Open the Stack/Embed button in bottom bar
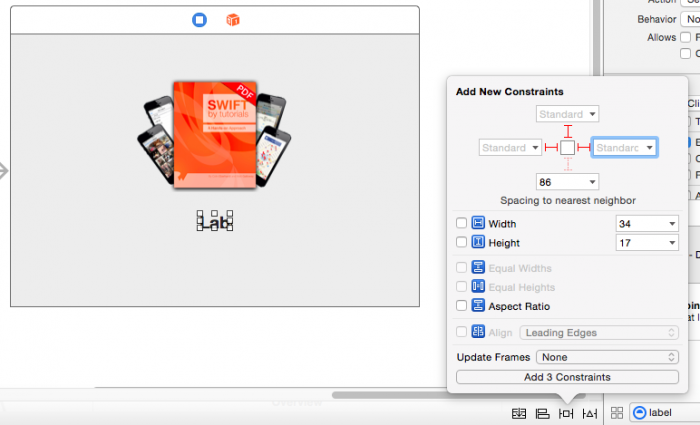 [519, 413]
